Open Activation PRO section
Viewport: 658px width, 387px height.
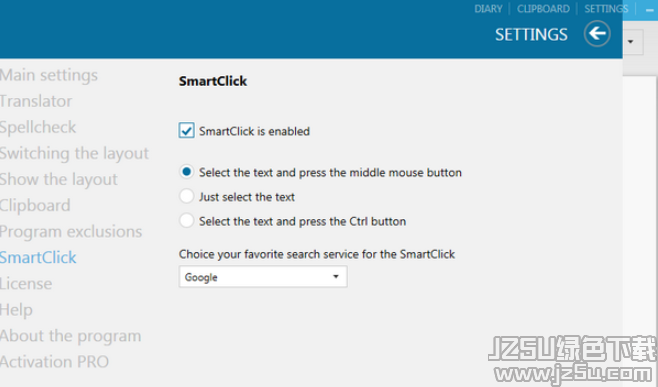pyautogui.click(x=55, y=362)
